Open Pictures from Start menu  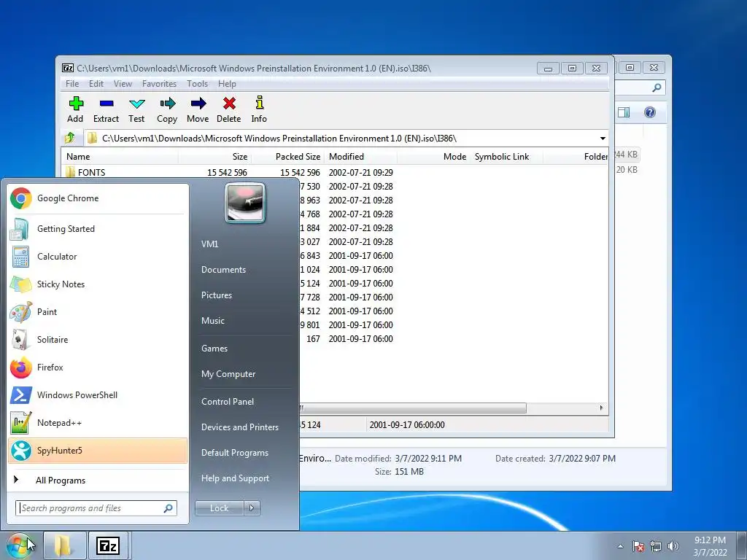click(x=216, y=295)
